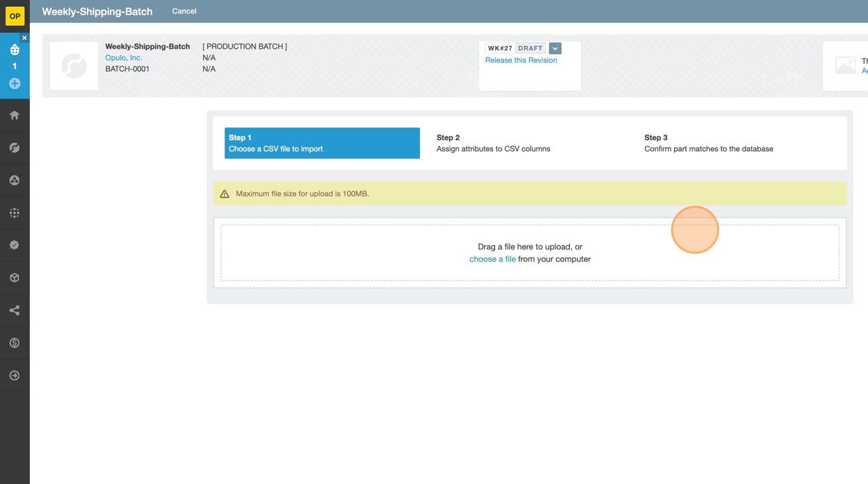Go to Home via sidebar house icon
Image resolution: width=868 pixels, height=484 pixels.
[14, 115]
